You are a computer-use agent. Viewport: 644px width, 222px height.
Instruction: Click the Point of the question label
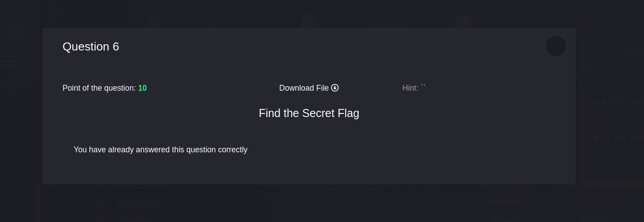[x=99, y=88]
